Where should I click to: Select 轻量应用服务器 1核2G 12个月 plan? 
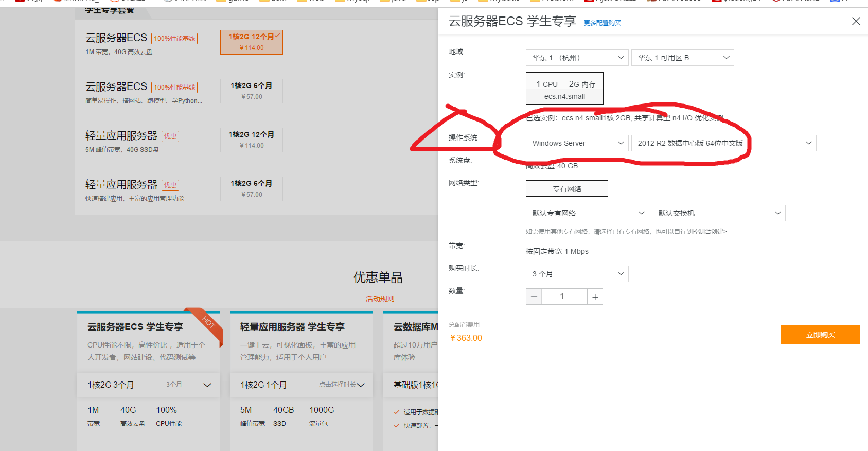click(252, 140)
